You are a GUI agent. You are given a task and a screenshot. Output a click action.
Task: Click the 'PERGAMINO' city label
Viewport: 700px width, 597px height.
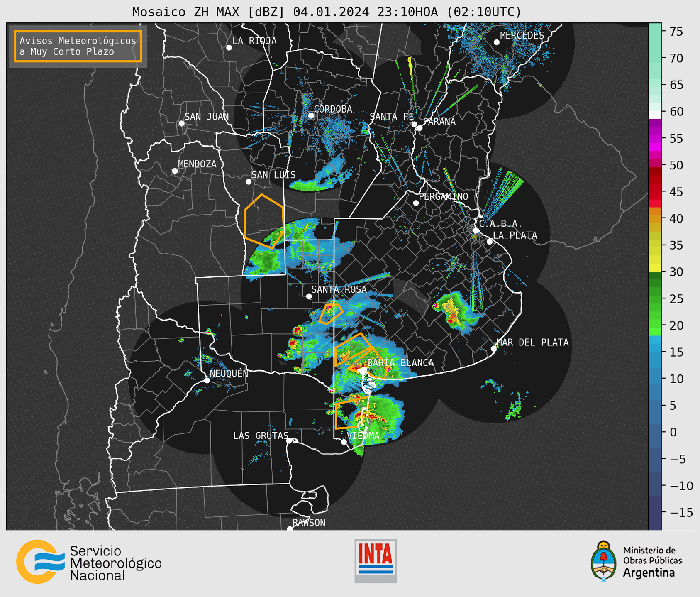click(x=444, y=196)
